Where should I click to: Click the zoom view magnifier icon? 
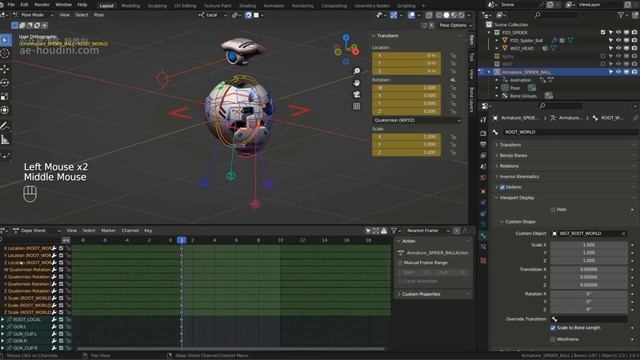pyautogui.click(x=357, y=71)
